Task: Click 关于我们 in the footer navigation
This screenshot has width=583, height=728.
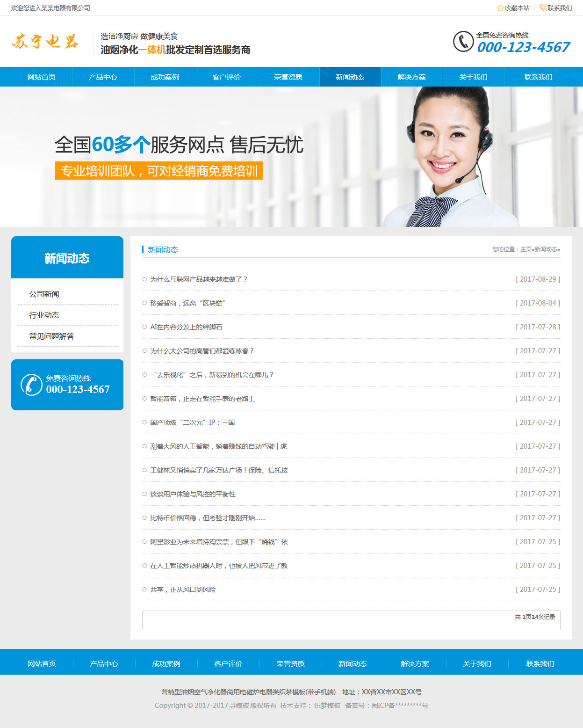Action: click(x=477, y=664)
